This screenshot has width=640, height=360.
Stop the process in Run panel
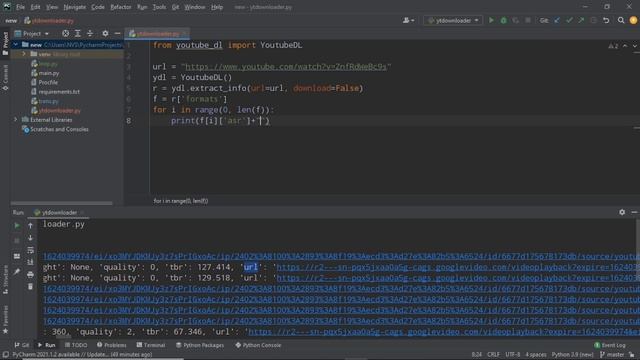[x=17, y=241]
